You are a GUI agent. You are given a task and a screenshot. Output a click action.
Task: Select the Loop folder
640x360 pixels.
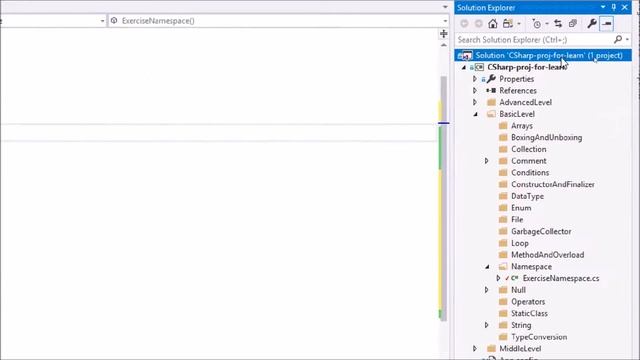520,243
